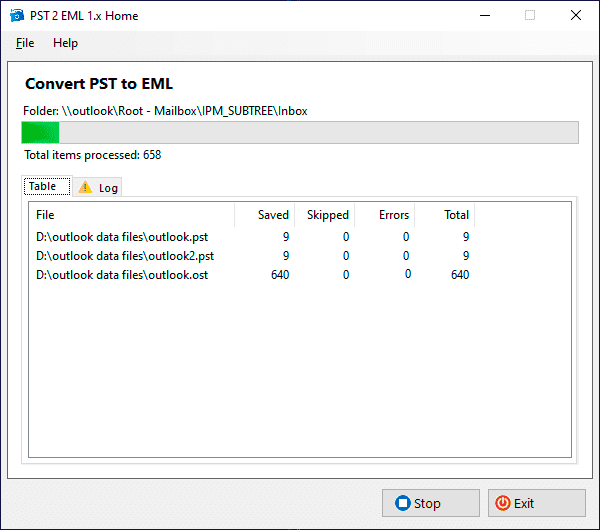Screen dimensions: 600x530
Task: Click the Total value 9 for outlook2.pst
Action: (x=466, y=256)
